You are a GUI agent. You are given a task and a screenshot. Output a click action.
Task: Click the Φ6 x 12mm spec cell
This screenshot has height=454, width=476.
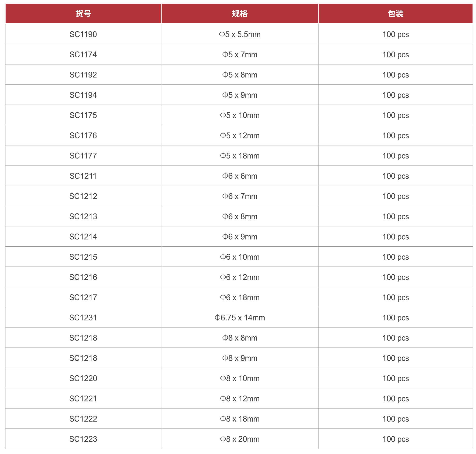239,277
